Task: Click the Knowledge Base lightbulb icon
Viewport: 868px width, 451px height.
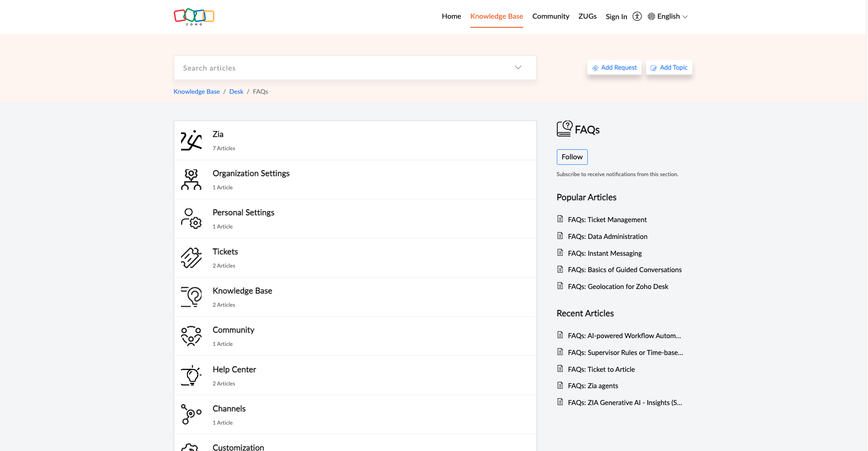Action: coord(191,297)
